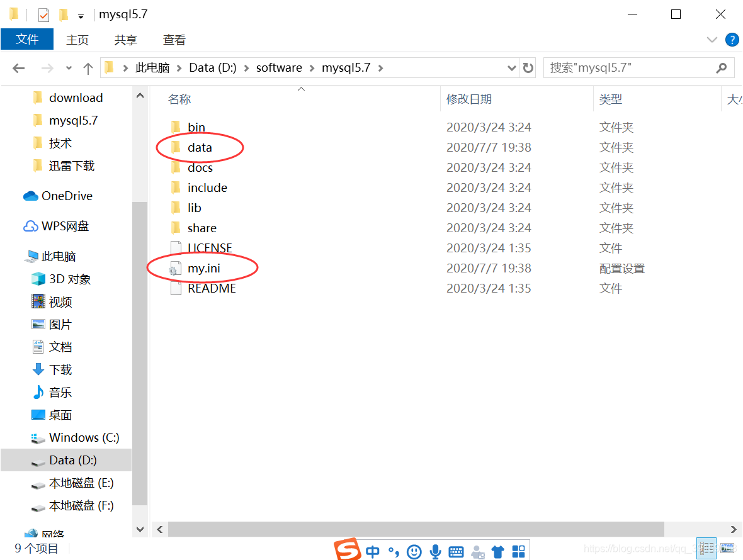Image resolution: width=743 pixels, height=560 pixels.
Task: Open 技术 folder in sidebar
Action: pos(60,143)
